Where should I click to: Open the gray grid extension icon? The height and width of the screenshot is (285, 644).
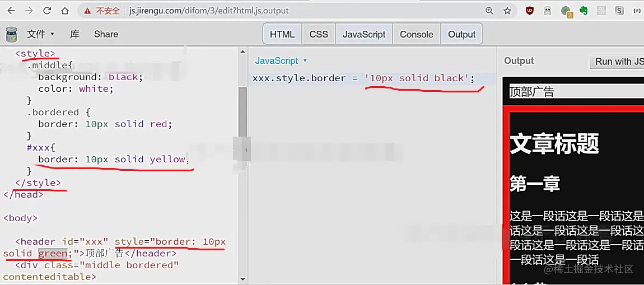(x=601, y=11)
